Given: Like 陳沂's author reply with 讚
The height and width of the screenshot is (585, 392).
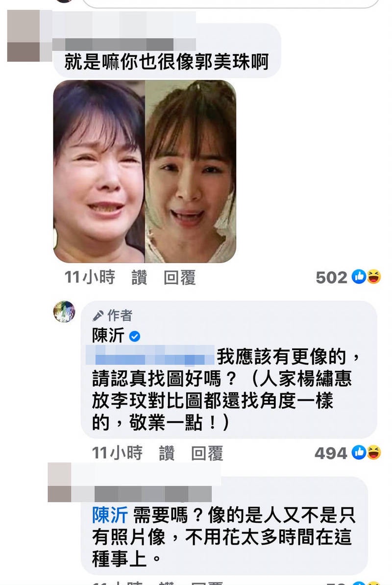Looking at the screenshot, I should click(166, 453).
